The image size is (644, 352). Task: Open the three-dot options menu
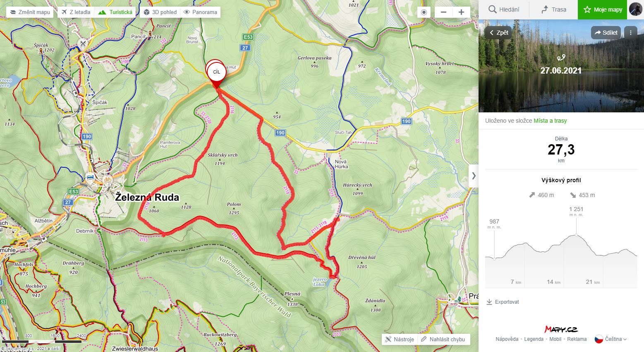point(630,33)
